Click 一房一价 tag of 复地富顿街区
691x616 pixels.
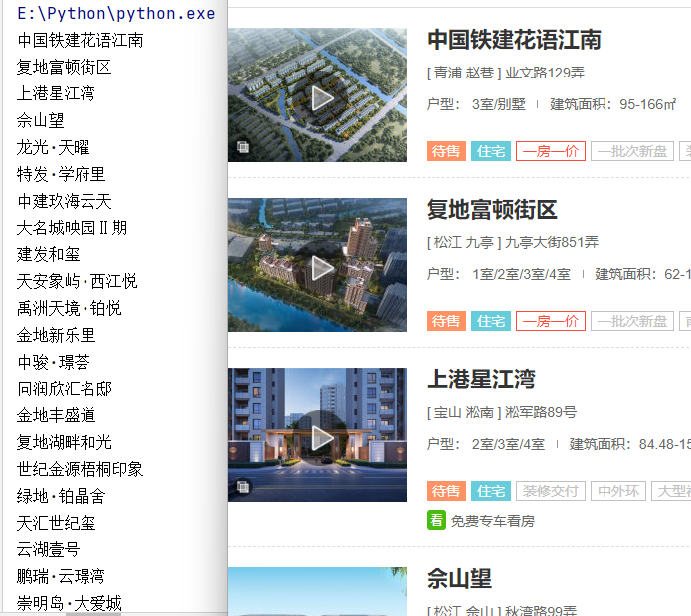pyautogui.click(x=551, y=321)
